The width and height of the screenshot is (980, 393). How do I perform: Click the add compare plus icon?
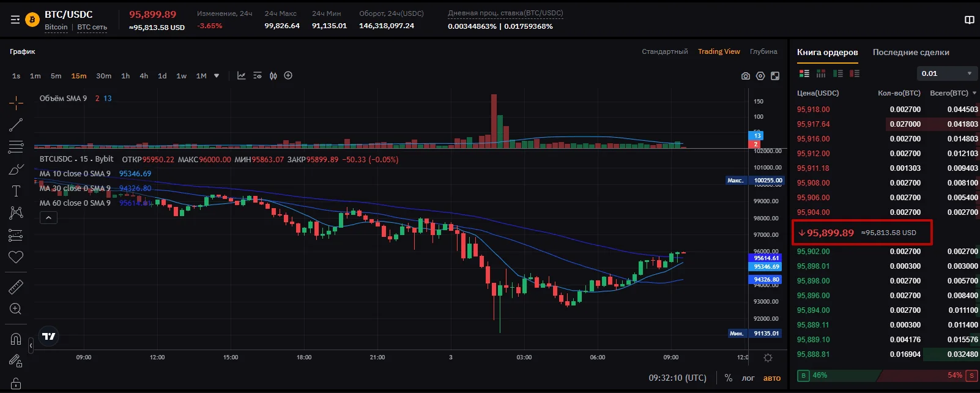(x=288, y=76)
